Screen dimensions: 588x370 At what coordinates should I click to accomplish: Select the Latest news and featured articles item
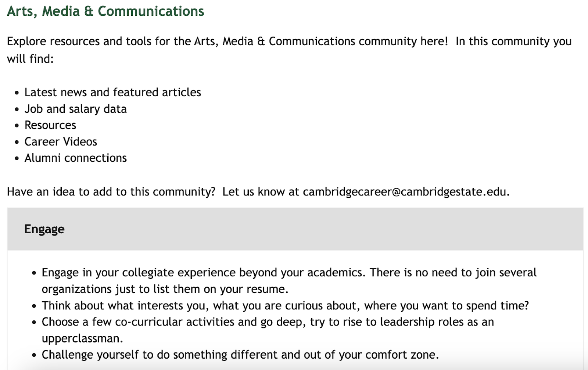coord(112,92)
